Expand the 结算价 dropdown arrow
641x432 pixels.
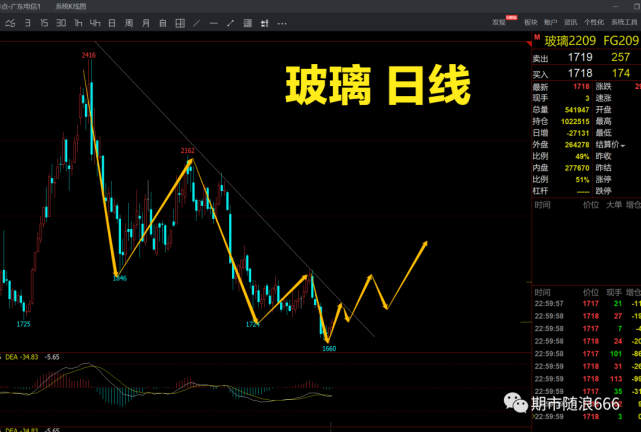623,145
